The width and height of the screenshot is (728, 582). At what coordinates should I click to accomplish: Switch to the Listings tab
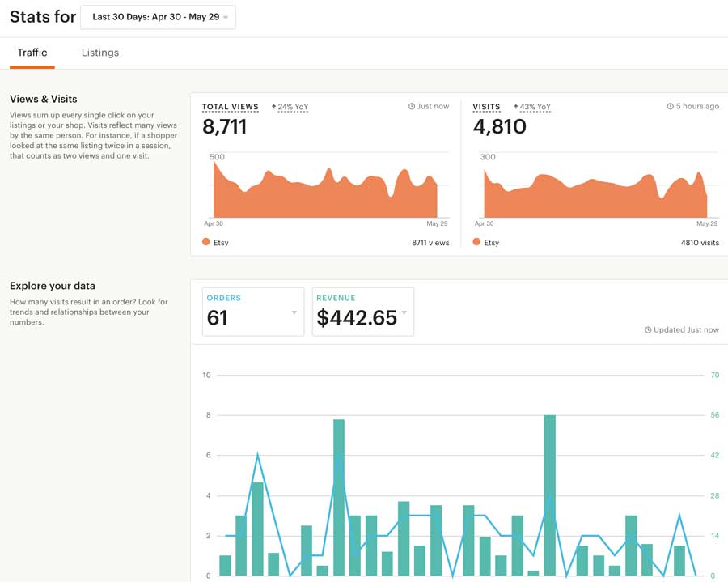point(100,53)
